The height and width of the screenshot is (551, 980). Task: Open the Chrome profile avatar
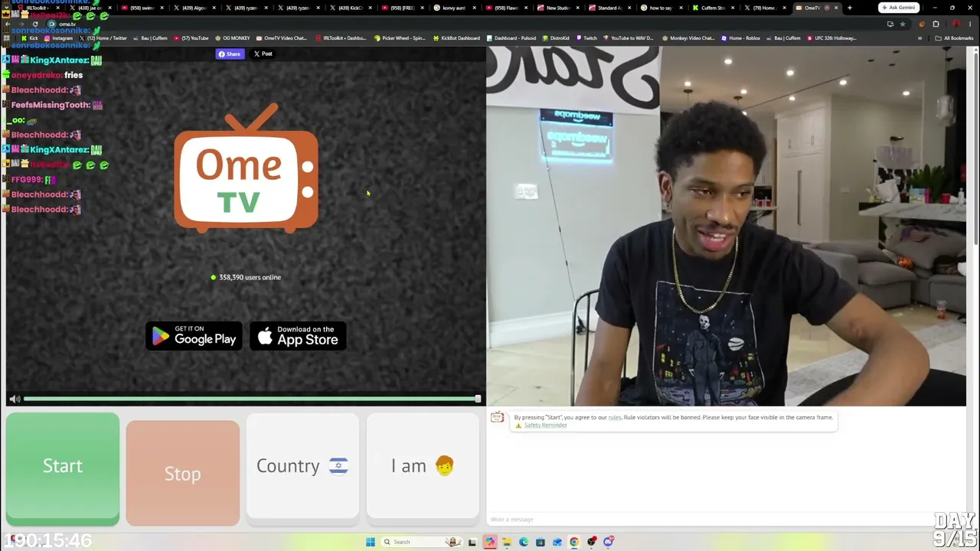click(x=956, y=24)
